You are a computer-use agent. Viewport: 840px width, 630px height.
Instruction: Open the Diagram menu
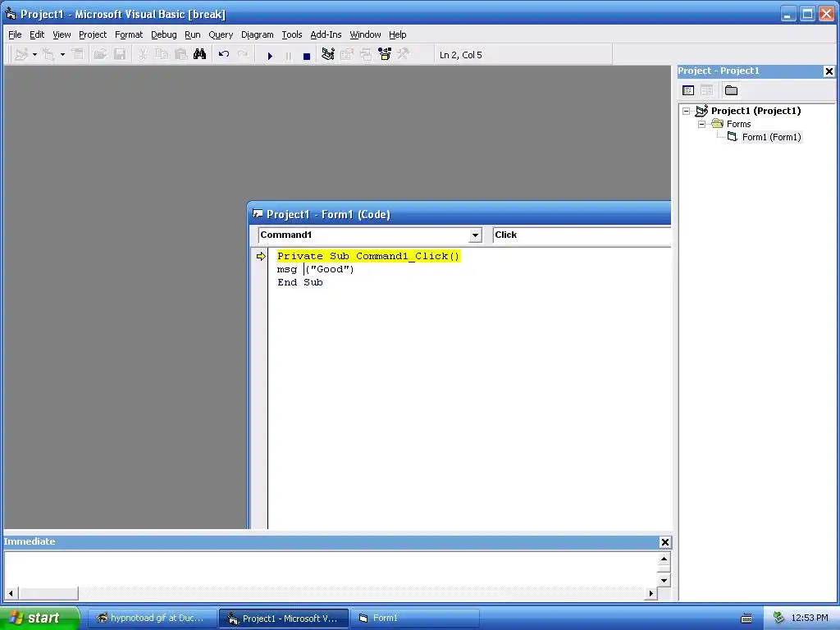pyautogui.click(x=257, y=34)
